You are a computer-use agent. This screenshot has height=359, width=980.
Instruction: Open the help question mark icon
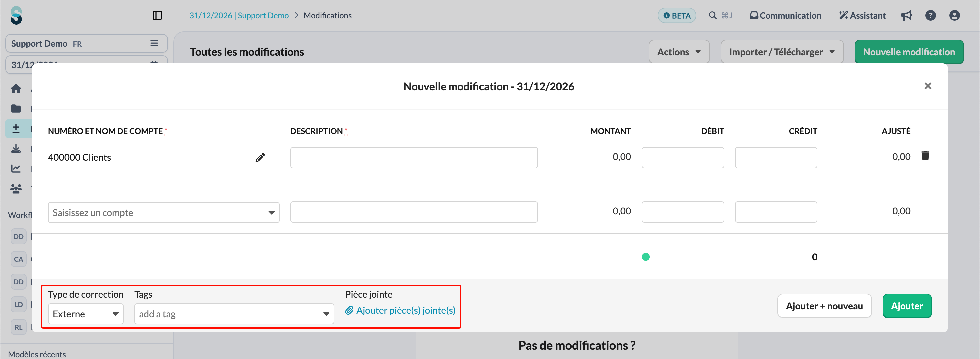tap(930, 16)
